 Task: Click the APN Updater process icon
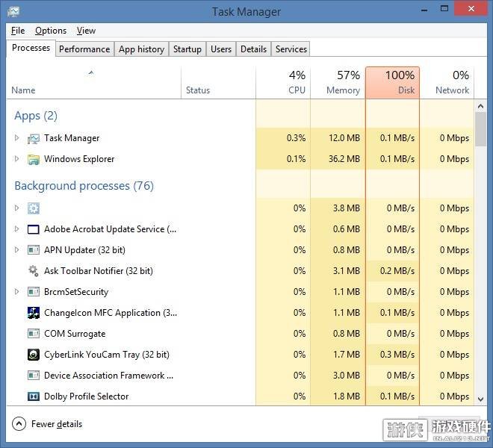[34, 250]
